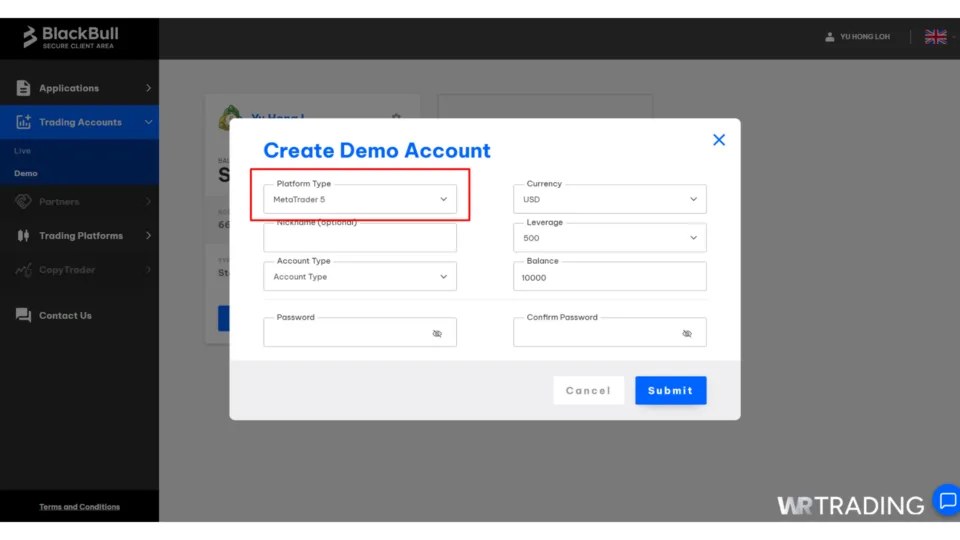Screen dimensions: 960x540
Task: Expand the Leverage dropdown
Action: [x=609, y=238]
